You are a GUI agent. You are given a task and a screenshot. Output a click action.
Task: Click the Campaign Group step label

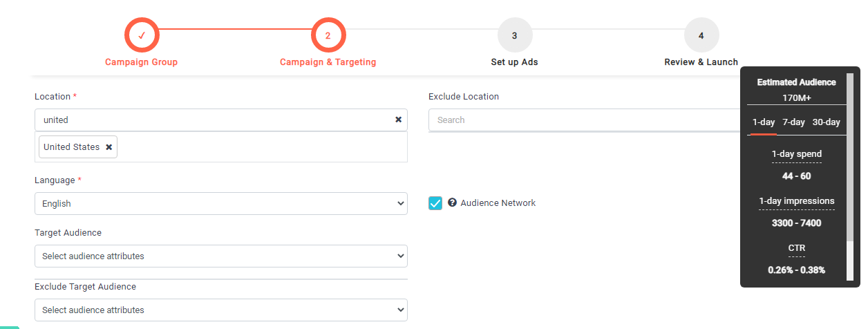[141, 62]
